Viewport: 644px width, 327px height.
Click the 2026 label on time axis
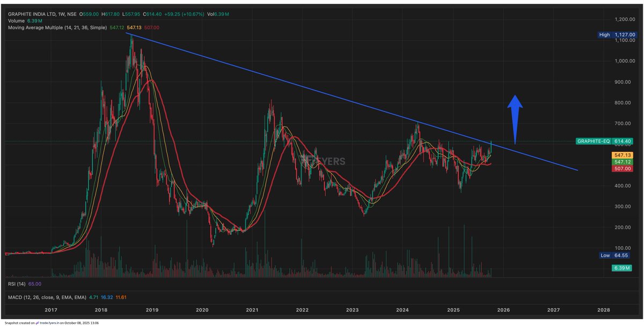pyautogui.click(x=503, y=310)
